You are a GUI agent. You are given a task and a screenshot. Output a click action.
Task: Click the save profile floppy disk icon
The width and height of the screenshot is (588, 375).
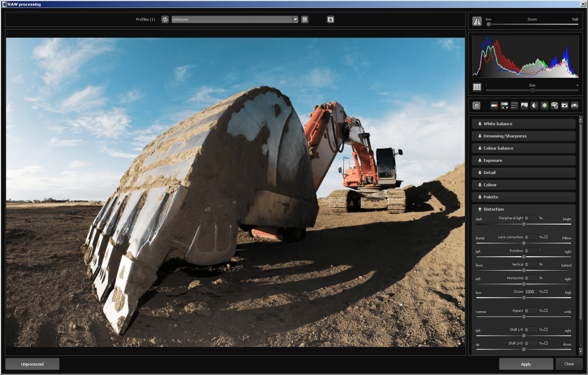[304, 19]
